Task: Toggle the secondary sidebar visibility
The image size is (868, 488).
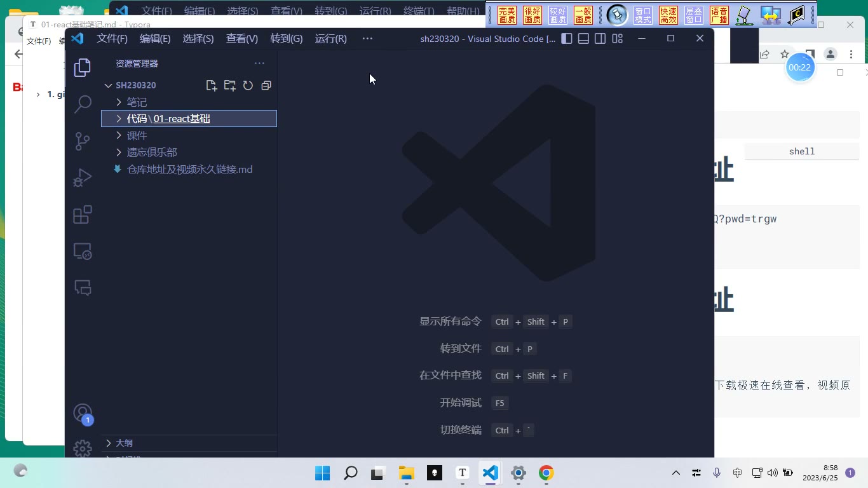Action: (x=600, y=39)
